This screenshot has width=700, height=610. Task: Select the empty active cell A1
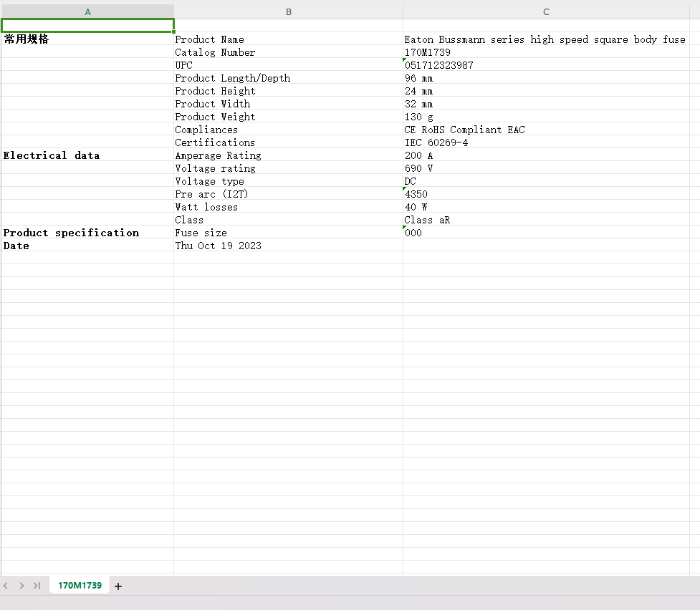pos(88,26)
